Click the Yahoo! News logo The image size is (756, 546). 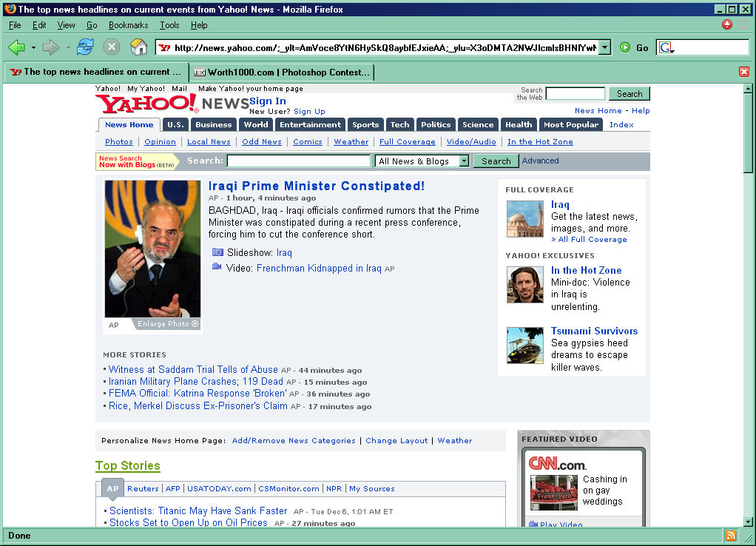(172, 104)
